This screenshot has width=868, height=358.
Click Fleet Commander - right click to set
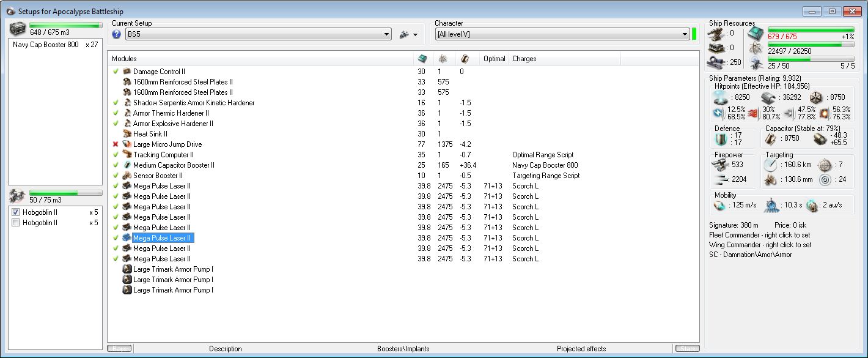click(x=760, y=235)
